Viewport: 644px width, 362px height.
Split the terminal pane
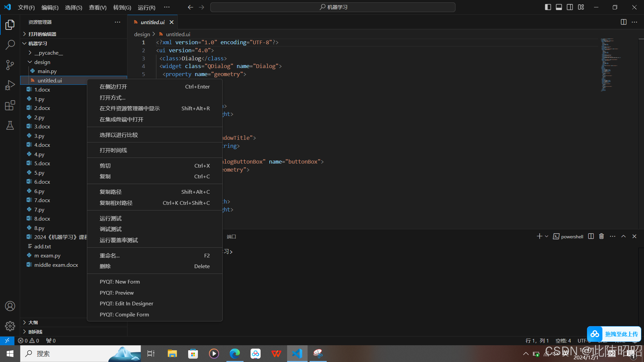(x=591, y=236)
